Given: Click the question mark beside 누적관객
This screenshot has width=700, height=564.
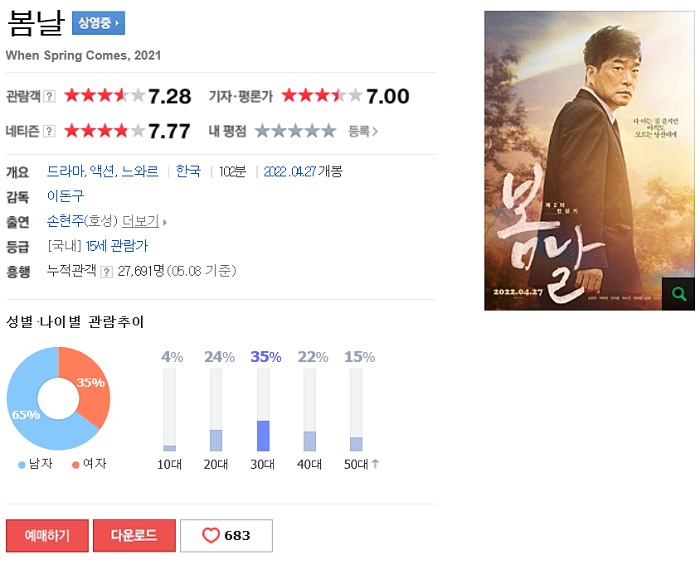Looking at the screenshot, I should coord(106,272).
